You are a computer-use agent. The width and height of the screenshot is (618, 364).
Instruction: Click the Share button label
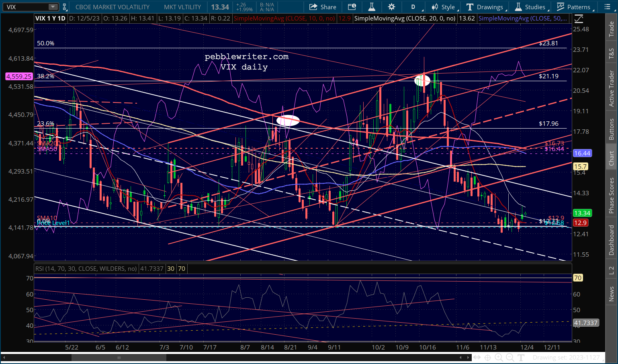tap(328, 7)
